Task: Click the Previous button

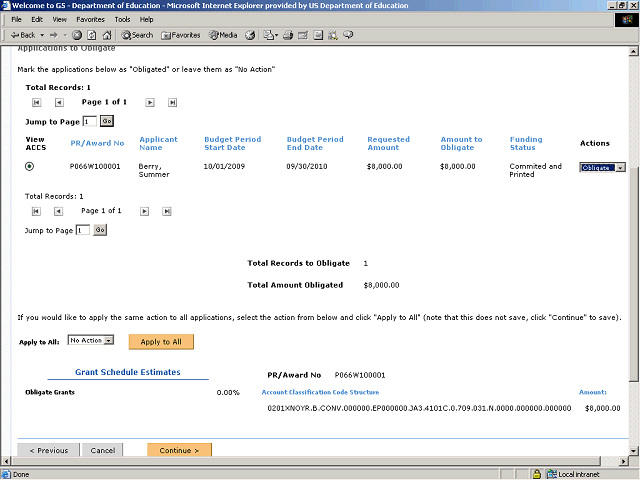Action: tap(49, 450)
